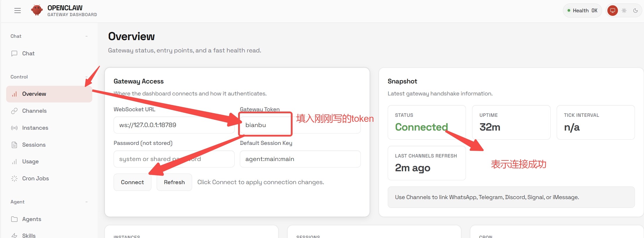
Task: Click the Health OK status pill
Action: (582, 11)
